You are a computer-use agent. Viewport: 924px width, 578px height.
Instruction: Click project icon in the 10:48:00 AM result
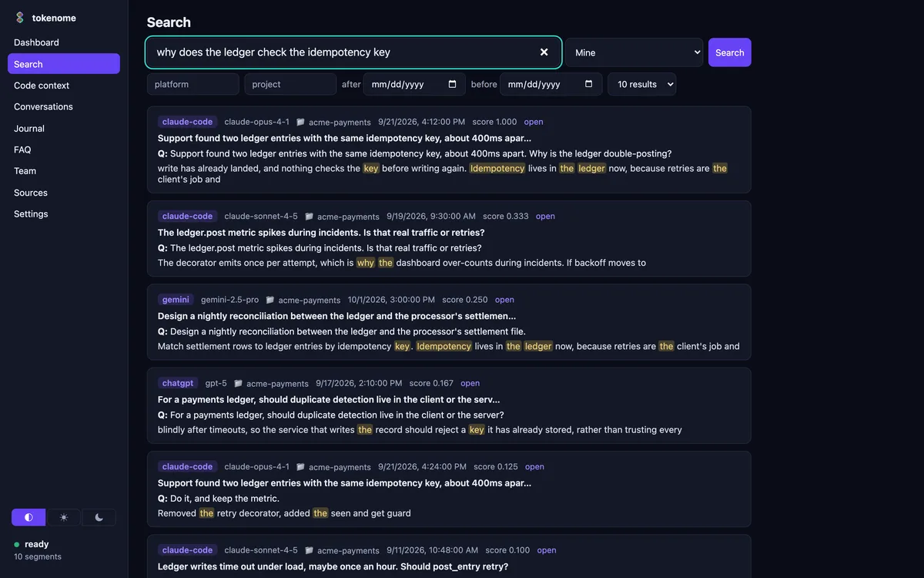click(x=309, y=550)
